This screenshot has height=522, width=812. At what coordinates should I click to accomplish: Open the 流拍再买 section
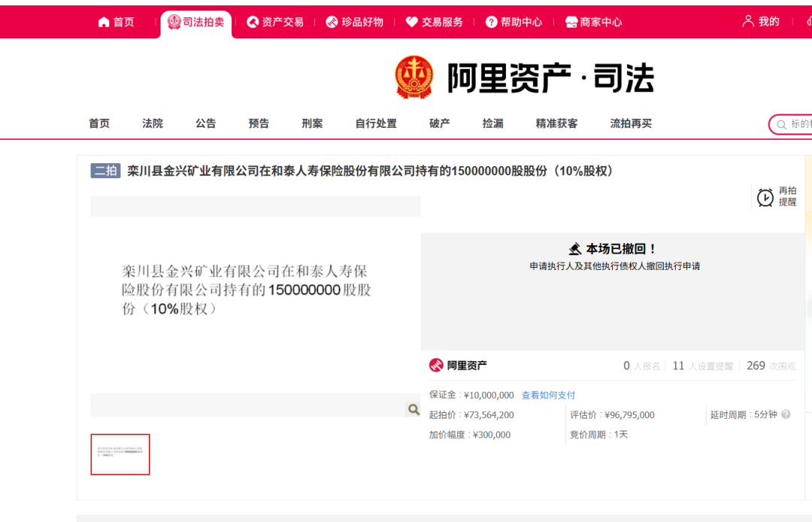[x=631, y=123]
